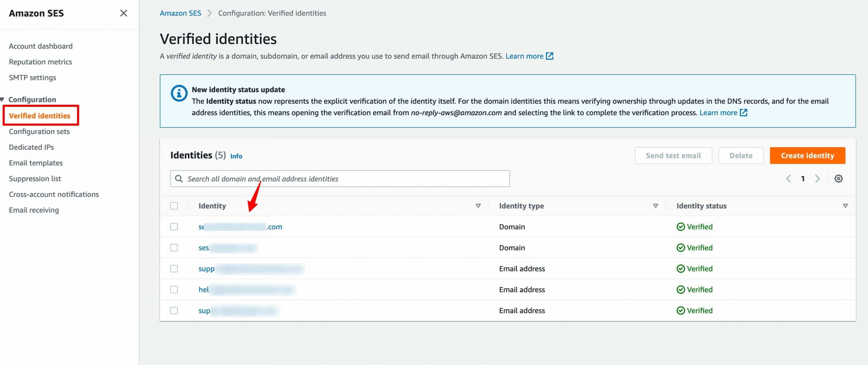Open Configuration sets in the sidebar
868x365 pixels.
[39, 131]
